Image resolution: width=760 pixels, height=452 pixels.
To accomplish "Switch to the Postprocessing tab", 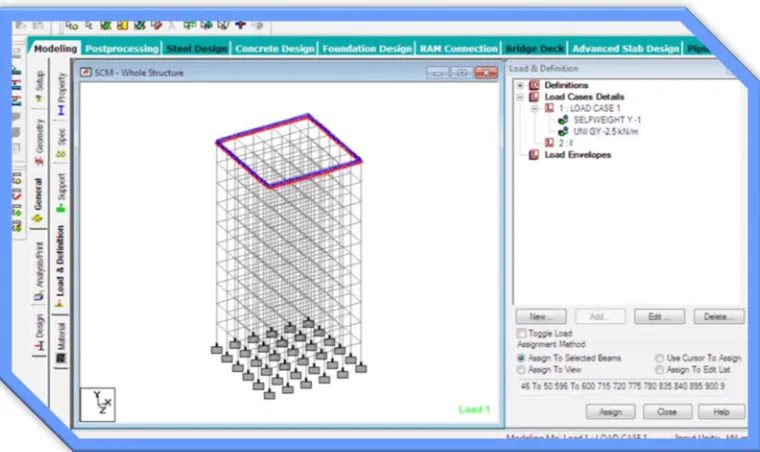I will [x=121, y=48].
